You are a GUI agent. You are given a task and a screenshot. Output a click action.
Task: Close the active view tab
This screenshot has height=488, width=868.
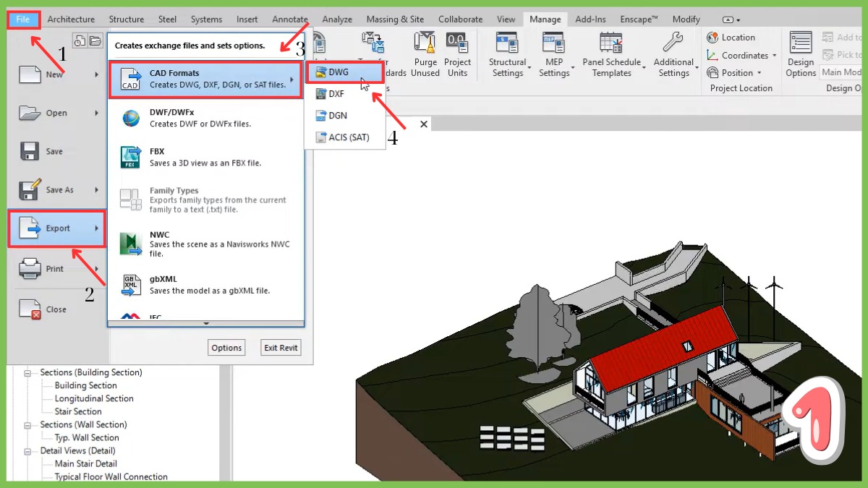point(424,124)
